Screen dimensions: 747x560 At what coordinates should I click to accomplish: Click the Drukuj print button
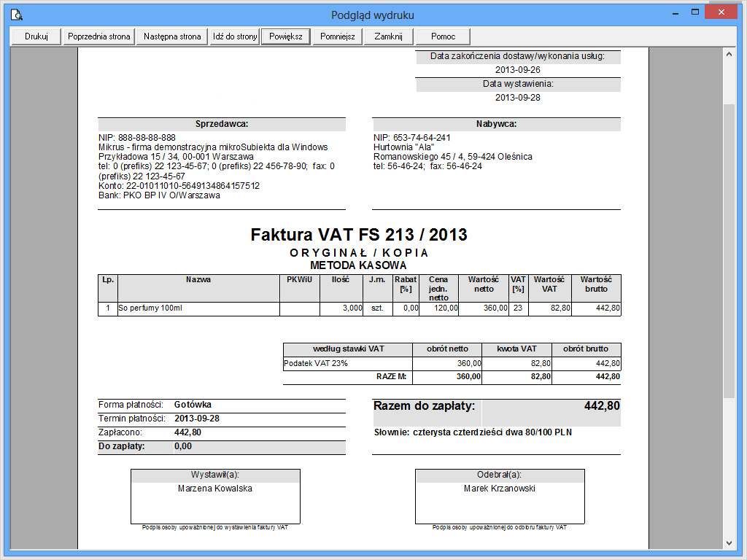point(36,36)
